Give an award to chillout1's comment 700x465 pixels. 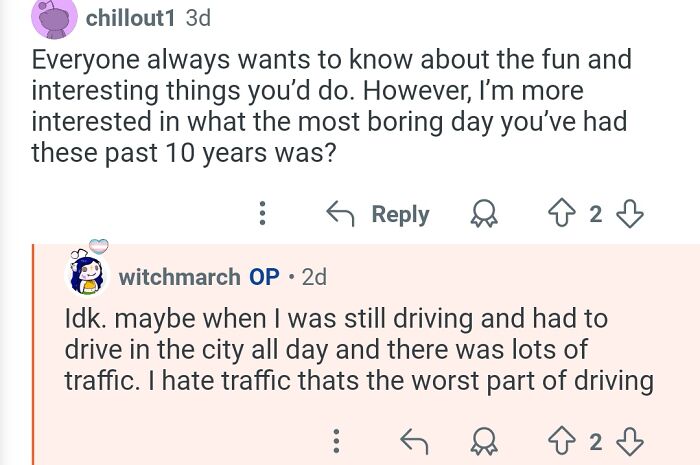[x=485, y=214]
